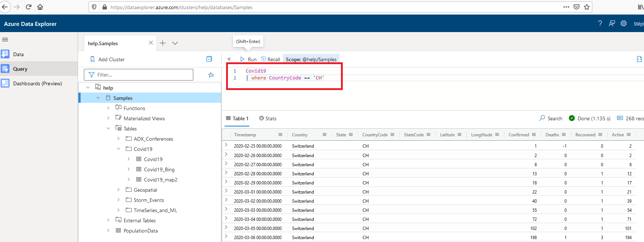
Task: Open CountryCode column menu icon
Action: (392, 134)
